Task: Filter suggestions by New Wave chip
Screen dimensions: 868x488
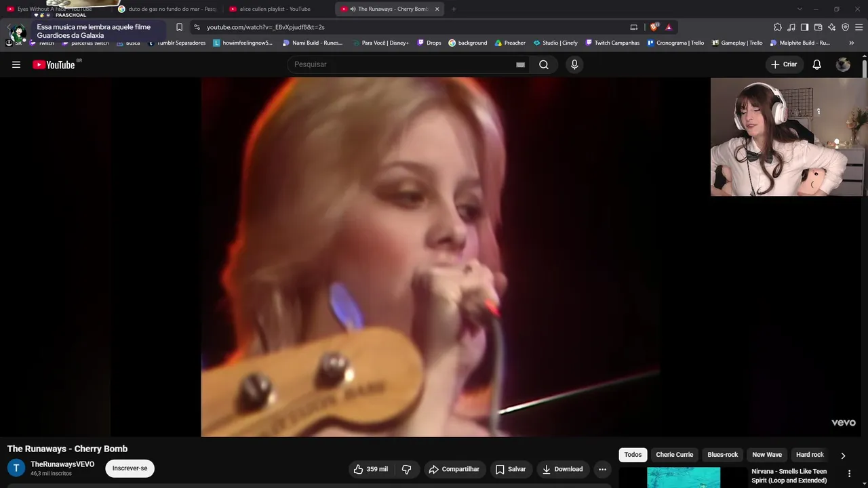Action: coord(767,455)
